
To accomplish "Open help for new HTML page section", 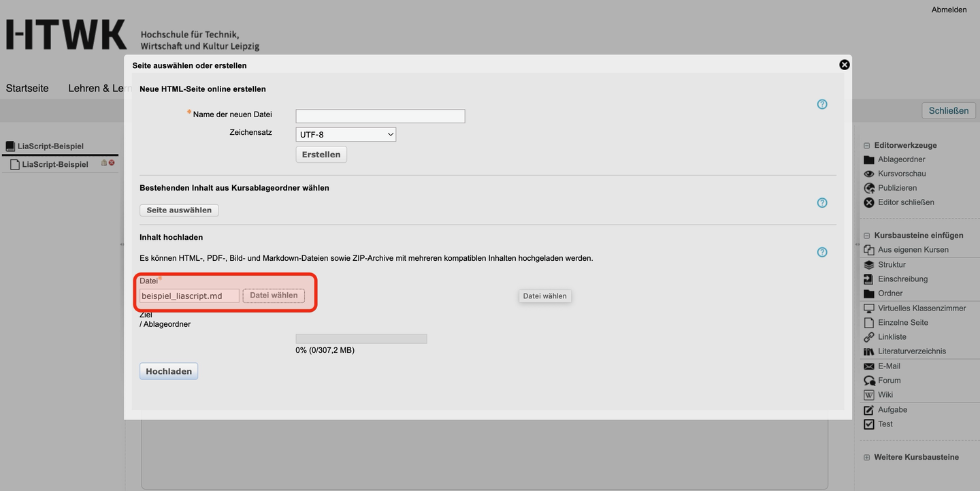I will [x=822, y=104].
